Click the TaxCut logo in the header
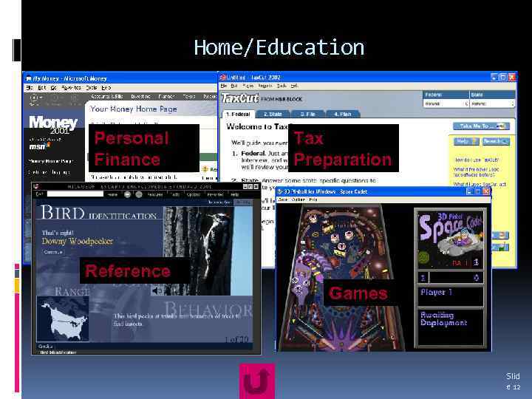This screenshot has width=532, height=399. pos(240,99)
